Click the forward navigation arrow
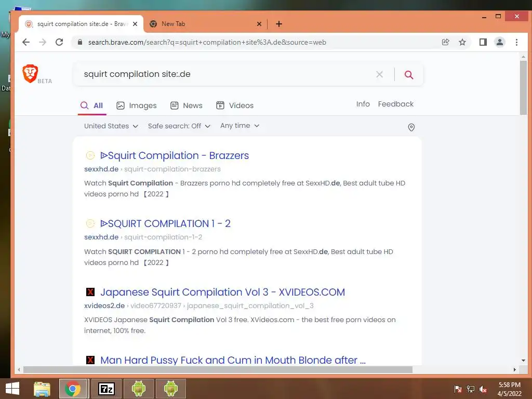This screenshot has width=532, height=399. pos(43,42)
